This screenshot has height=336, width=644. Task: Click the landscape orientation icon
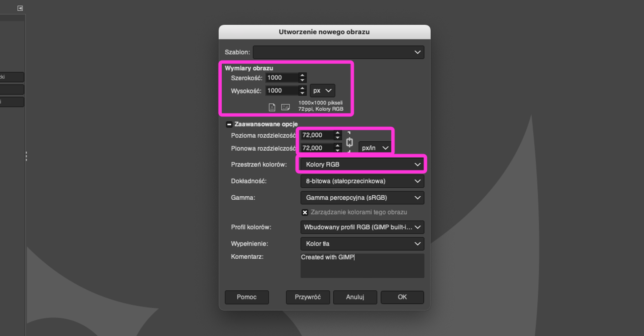[x=285, y=107]
